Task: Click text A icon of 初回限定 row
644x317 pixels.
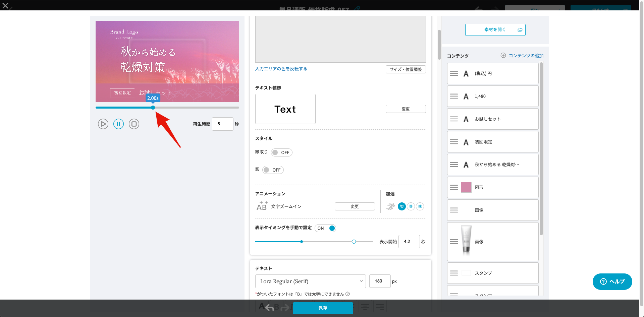Action: pos(466,142)
